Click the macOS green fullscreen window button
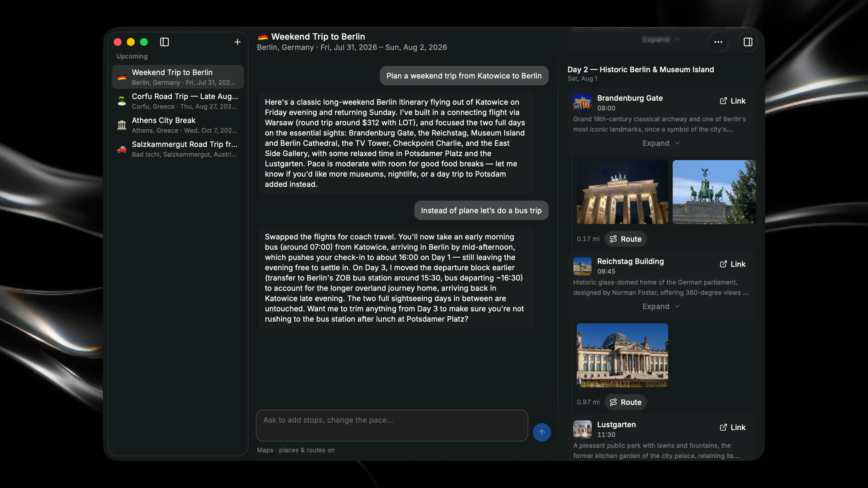868x488 pixels. click(x=144, y=42)
